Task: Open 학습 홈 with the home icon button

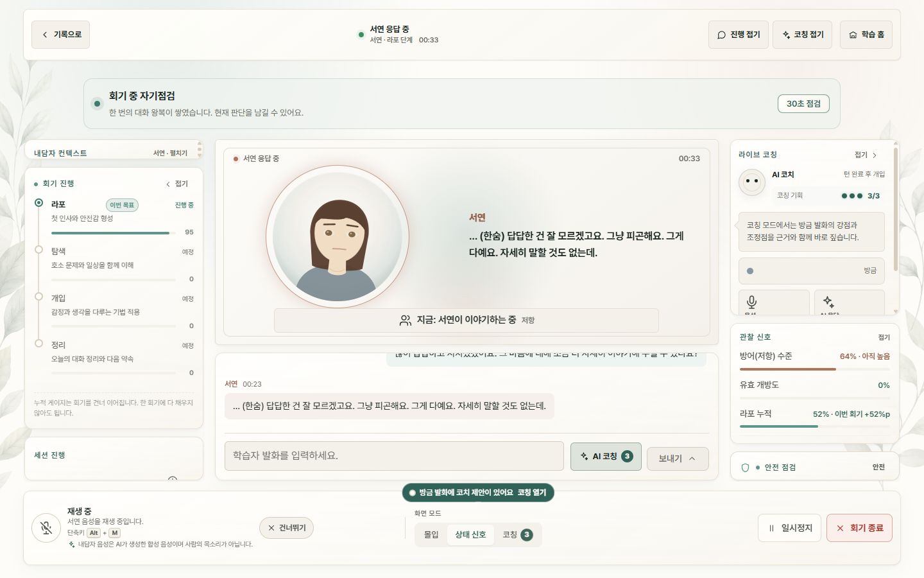Action: 866,35
